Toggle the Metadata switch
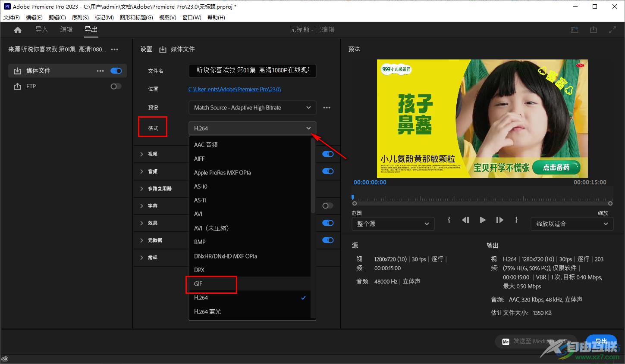The height and width of the screenshot is (364, 625). click(x=328, y=240)
